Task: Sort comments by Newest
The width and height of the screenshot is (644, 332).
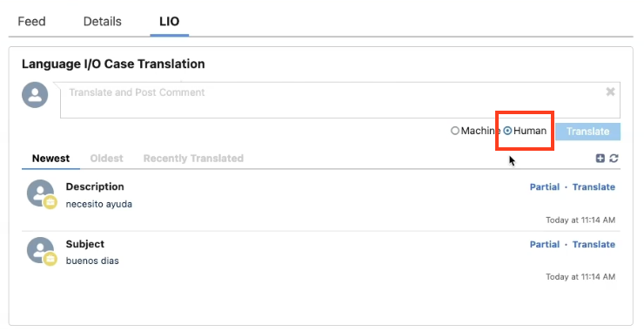Action: tap(51, 159)
